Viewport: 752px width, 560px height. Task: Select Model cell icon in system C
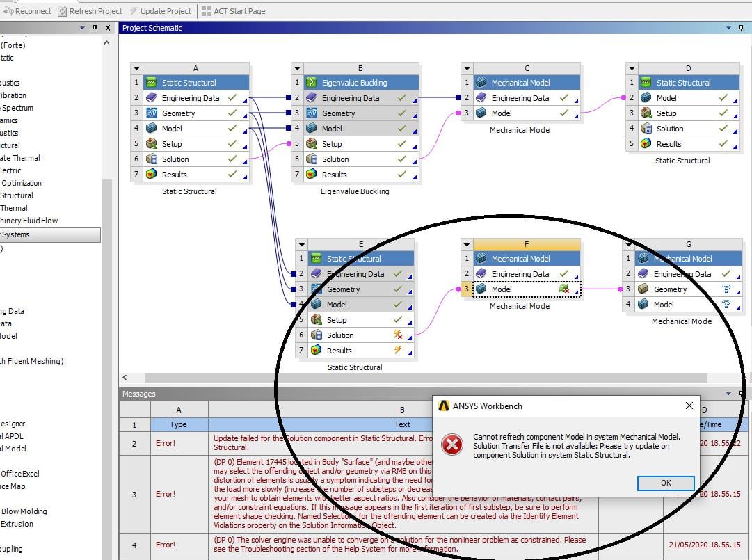point(481,113)
